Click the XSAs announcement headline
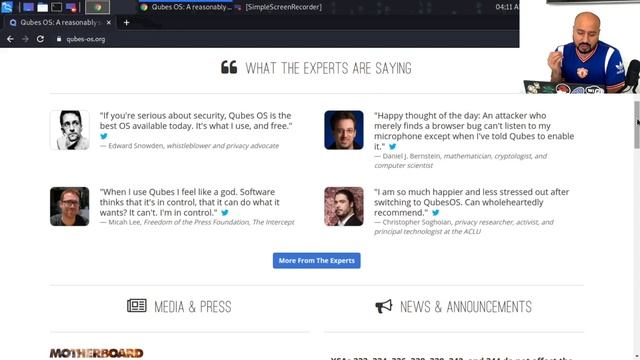640x360 pixels. [451, 358]
